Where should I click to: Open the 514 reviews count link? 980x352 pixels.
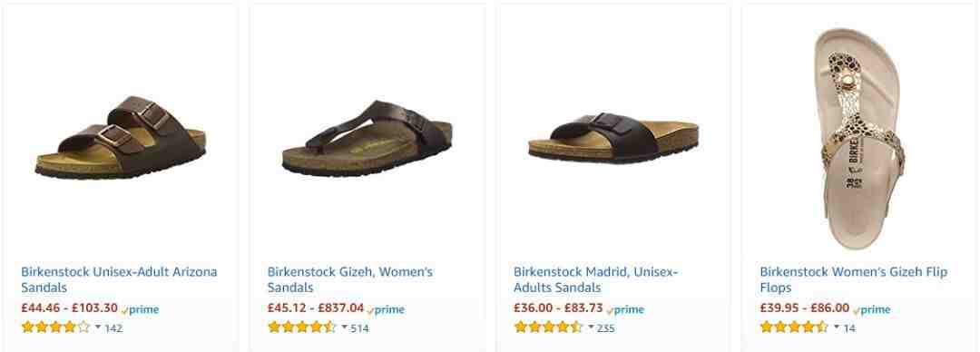click(x=359, y=328)
